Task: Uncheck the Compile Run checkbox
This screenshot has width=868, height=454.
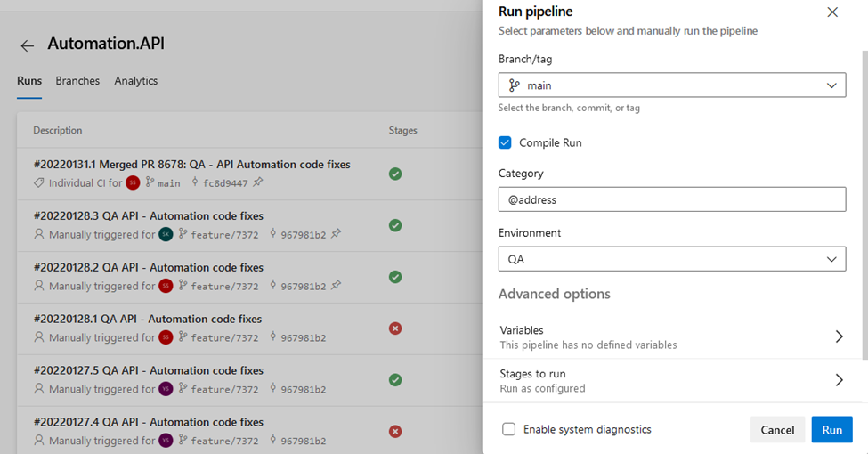Action: 505,142
